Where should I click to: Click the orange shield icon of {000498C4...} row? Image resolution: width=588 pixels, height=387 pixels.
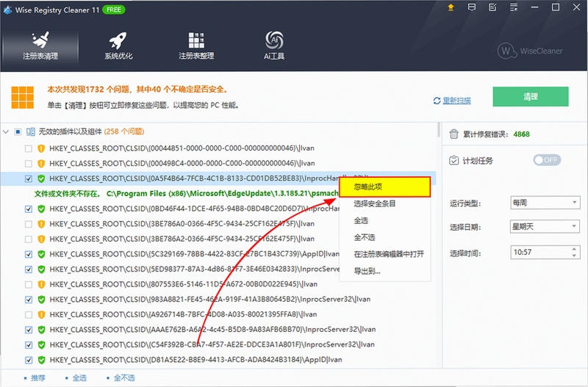point(41,163)
